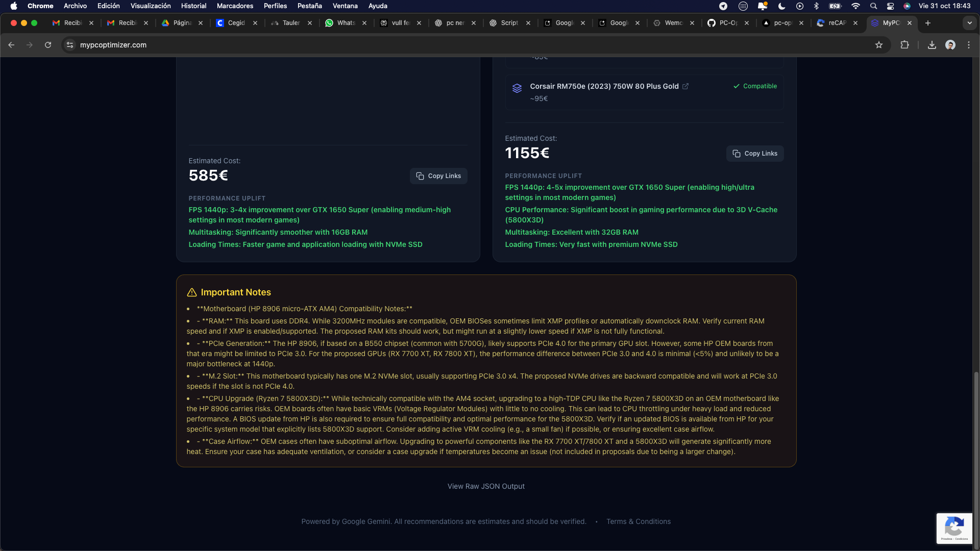Open View Raw JSON Output
This screenshot has width=980, height=551.
486,486
